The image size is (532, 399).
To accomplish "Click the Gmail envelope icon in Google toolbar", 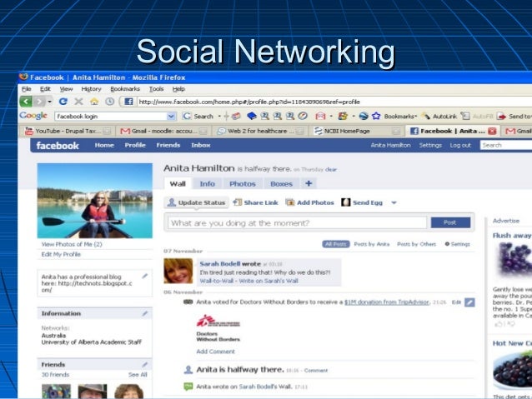I will tap(320, 117).
